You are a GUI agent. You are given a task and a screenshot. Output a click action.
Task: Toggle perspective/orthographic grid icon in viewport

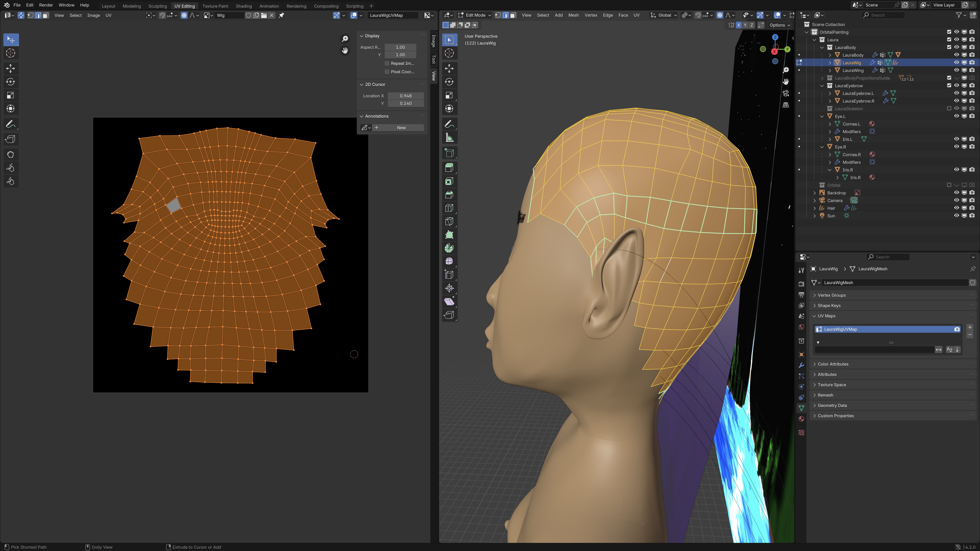click(x=786, y=105)
